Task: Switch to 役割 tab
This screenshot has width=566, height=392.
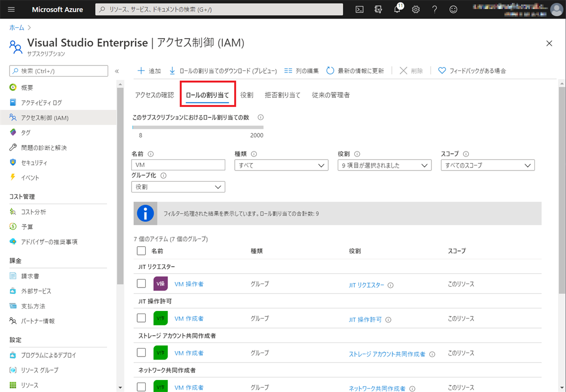Action: tap(247, 95)
